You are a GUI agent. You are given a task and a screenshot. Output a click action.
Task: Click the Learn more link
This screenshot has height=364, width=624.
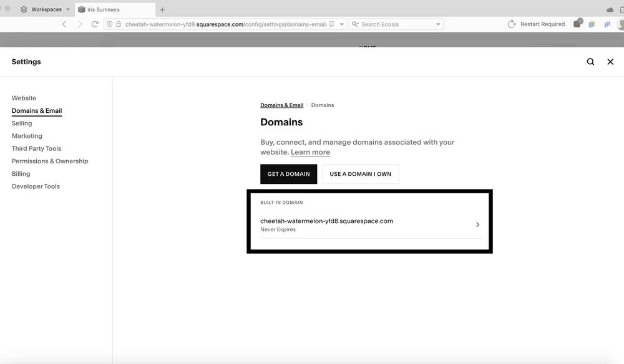point(310,152)
